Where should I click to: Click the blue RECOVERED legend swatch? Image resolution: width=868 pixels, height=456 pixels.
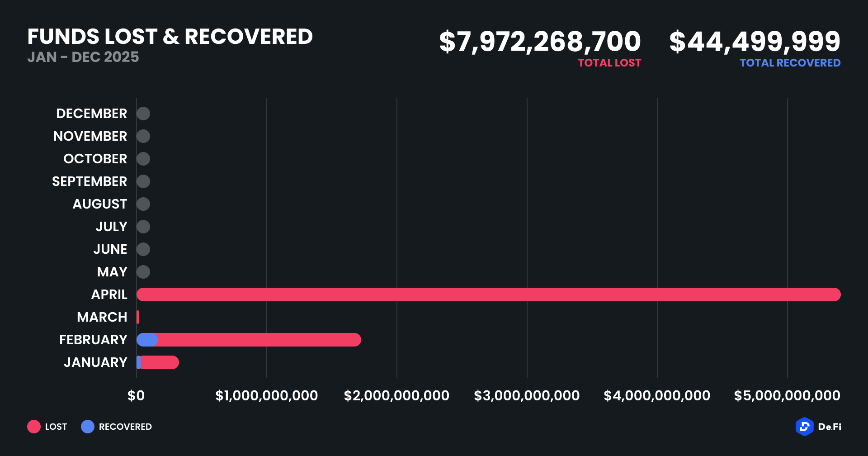coord(88,427)
